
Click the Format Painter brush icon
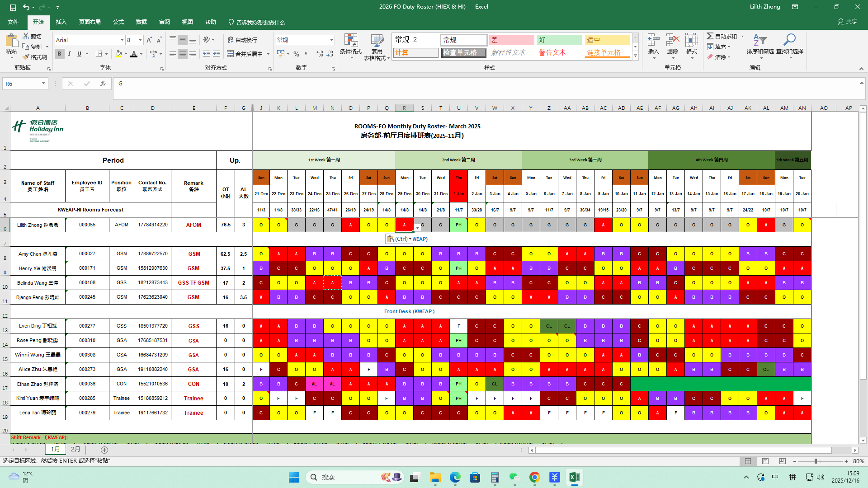coord(26,57)
